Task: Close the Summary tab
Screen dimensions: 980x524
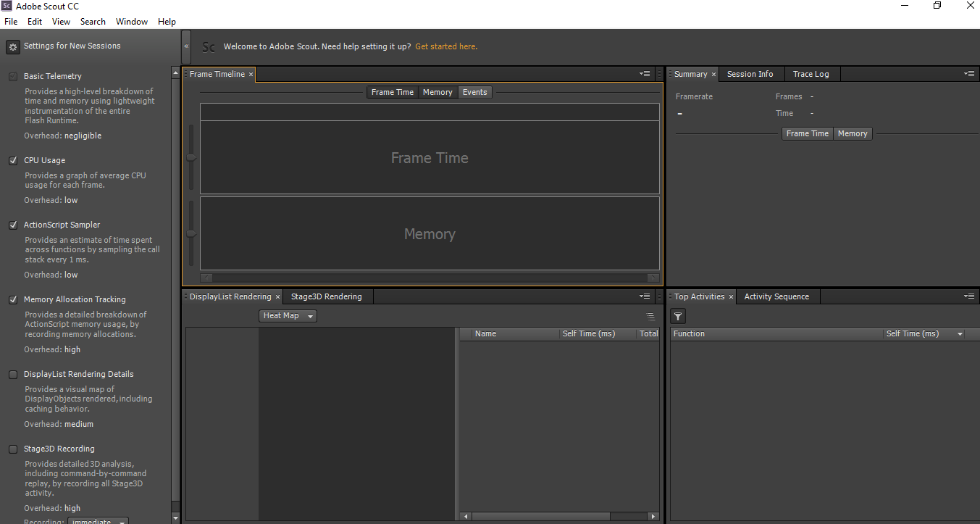Action: coord(713,75)
